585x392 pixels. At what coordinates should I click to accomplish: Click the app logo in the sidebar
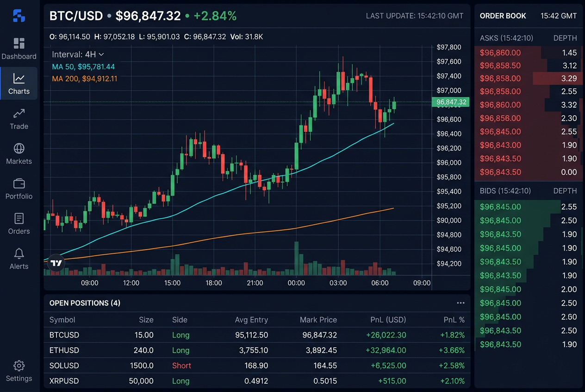(x=19, y=16)
